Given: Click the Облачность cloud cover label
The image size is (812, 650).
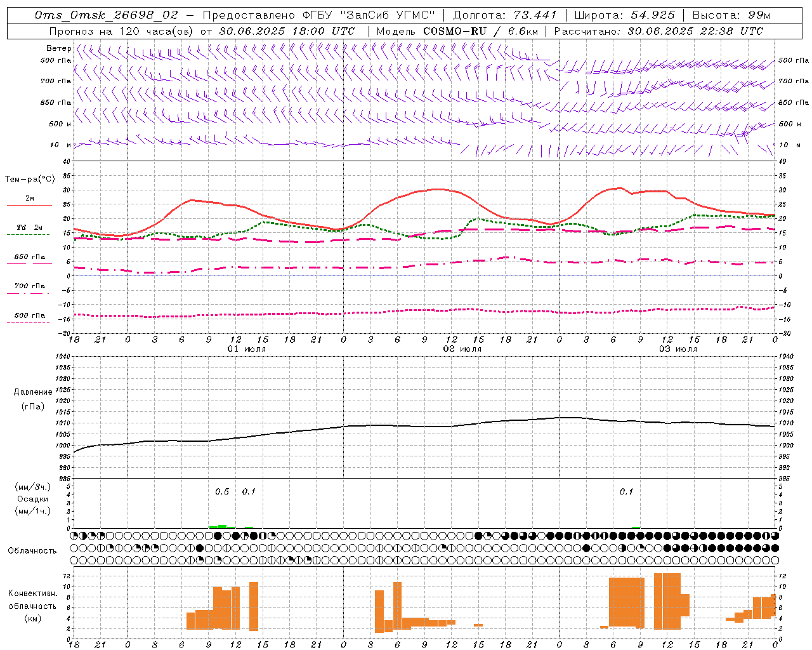Looking at the screenshot, I should click(x=32, y=550).
